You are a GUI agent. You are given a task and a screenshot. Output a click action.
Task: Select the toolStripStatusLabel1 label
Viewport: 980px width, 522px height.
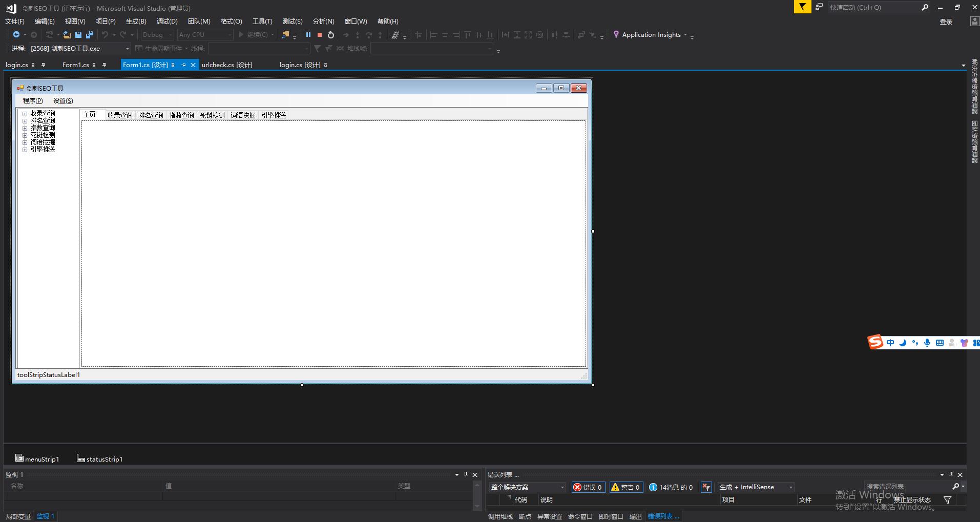(49, 375)
